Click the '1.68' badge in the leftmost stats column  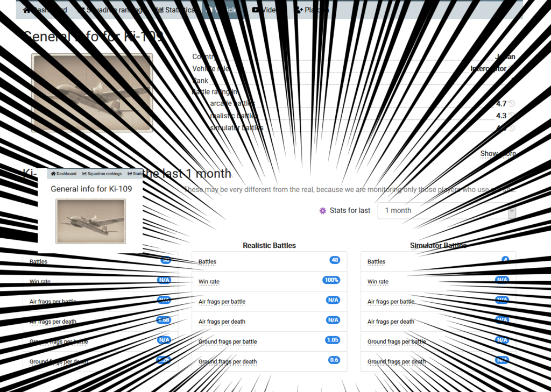click(164, 320)
